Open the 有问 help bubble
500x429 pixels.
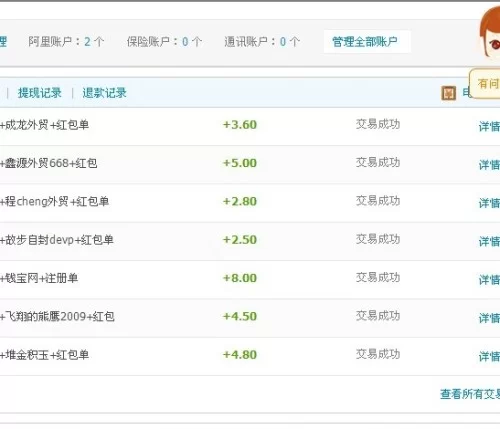pos(485,84)
